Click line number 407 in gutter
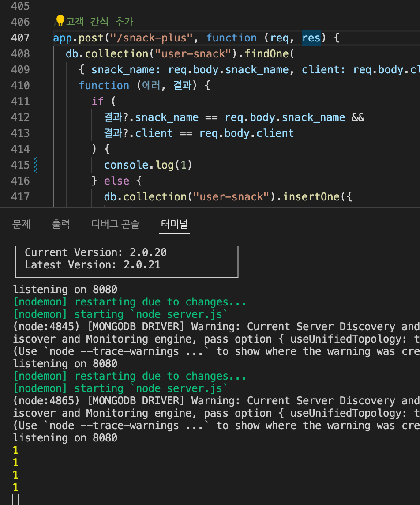 click(20, 38)
